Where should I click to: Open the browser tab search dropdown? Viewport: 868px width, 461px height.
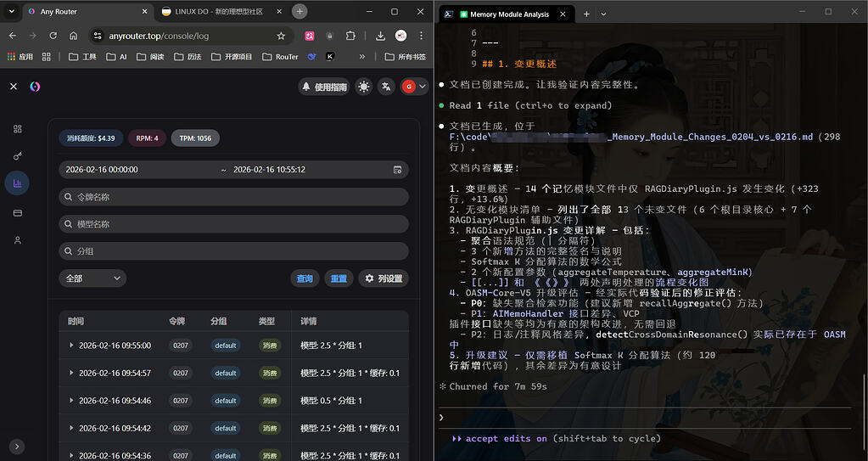pyautogui.click(x=12, y=11)
